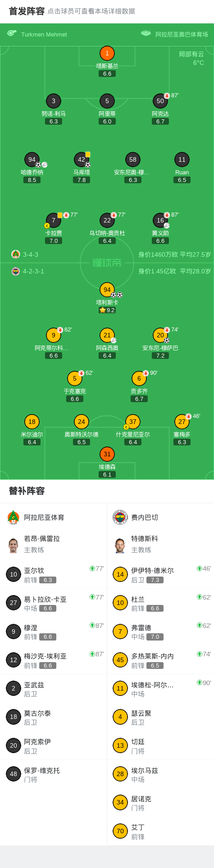The height and width of the screenshot is (868, 214).
Task: Click 阿拉尼亚体育 team logo in substitutes
Action: [x=14, y=517]
